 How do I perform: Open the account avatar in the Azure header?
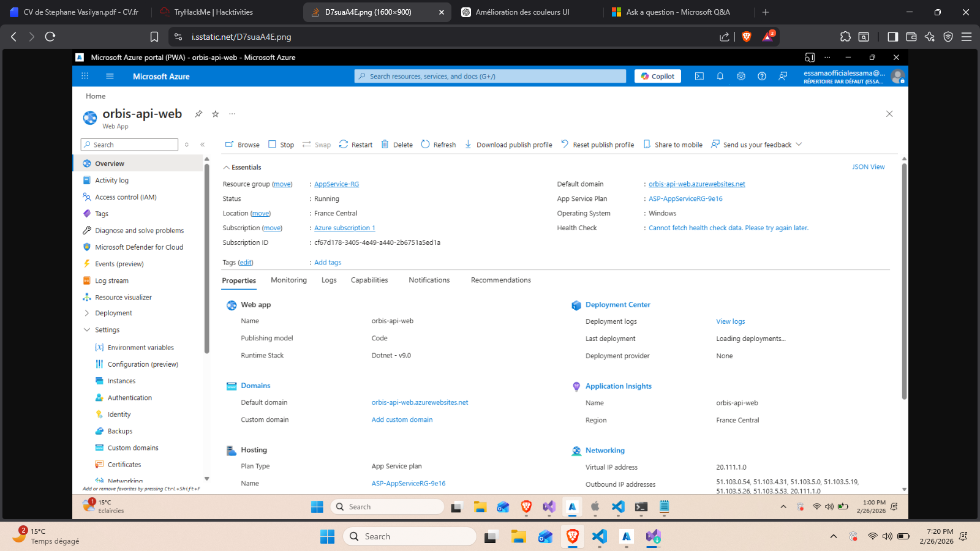(898, 76)
